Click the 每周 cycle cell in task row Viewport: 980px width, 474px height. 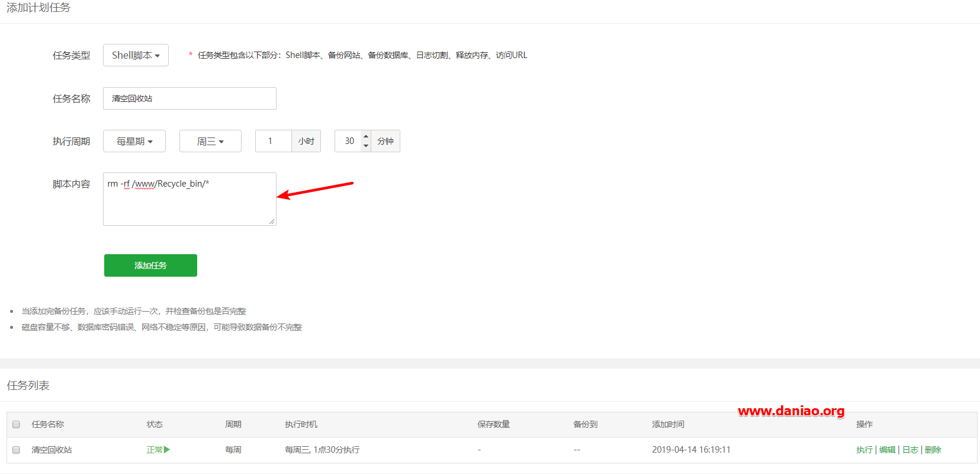click(233, 450)
